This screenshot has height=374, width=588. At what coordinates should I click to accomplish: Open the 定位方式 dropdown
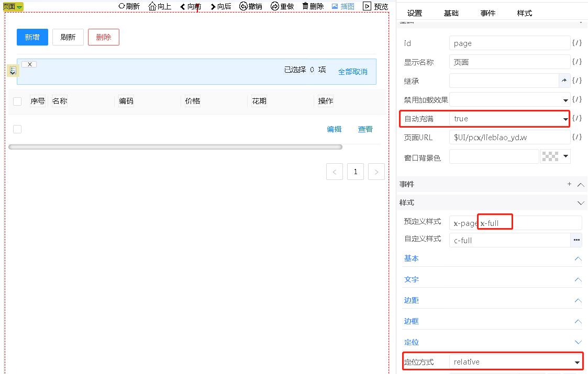coord(577,362)
